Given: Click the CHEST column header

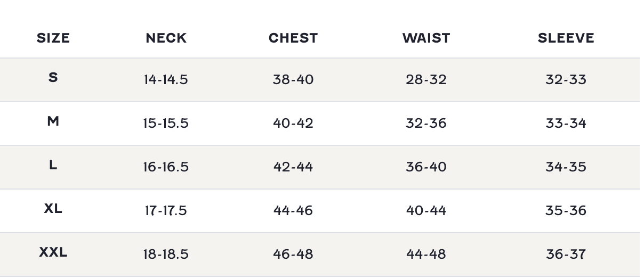Looking at the screenshot, I should click(x=293, y=38).
